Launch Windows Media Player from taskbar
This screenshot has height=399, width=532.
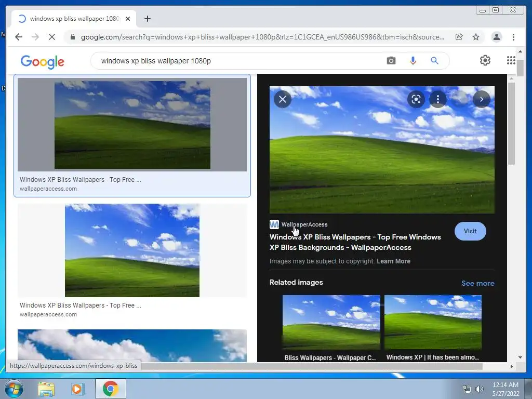point(77,389)
